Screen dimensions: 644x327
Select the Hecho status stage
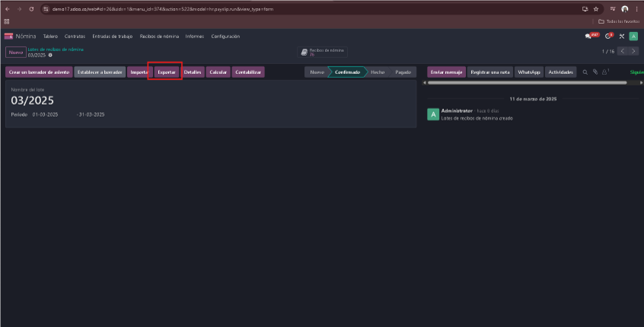click(x=378, y=72)
